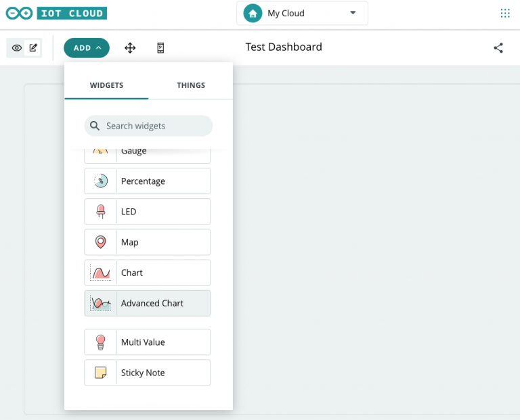Select the WIDGETS tab
The height and width of the screenshot is (420, 520).
(x=106, y=85)
